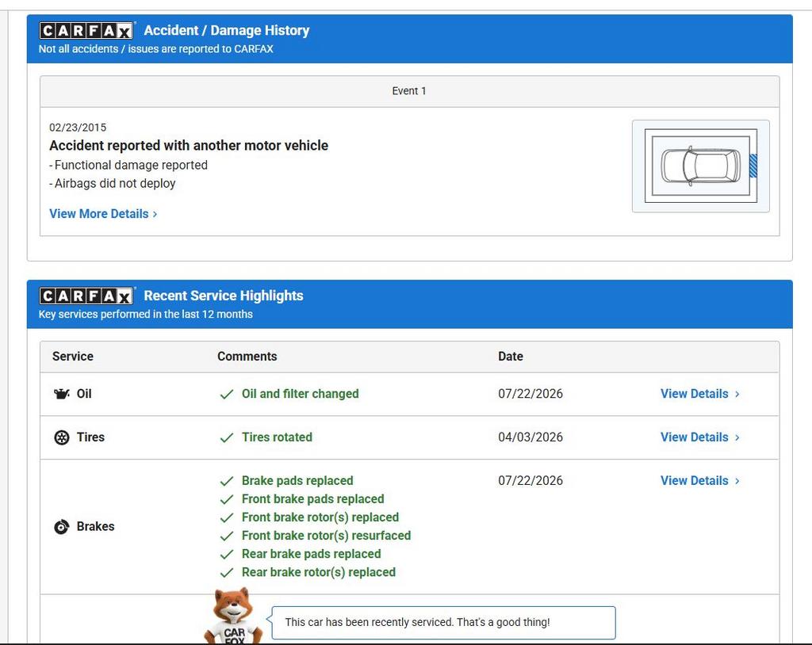Click the 'Accident / Damage History' title

227,31
